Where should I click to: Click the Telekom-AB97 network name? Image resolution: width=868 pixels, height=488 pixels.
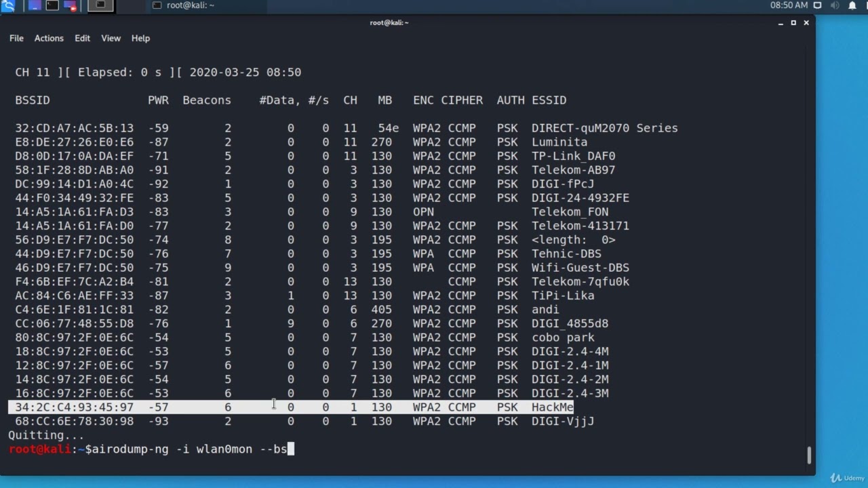pyautogui.click(x=573, y=169)
